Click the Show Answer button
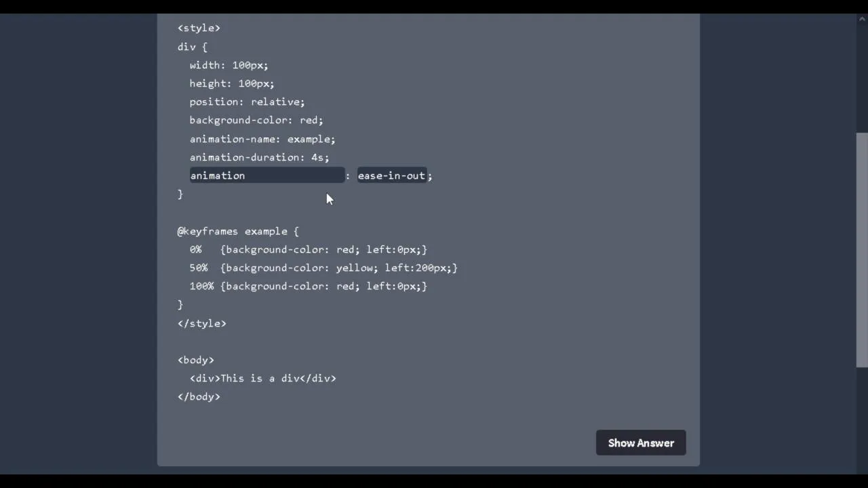This screenshot has width=868, height=488. click(x=641, y=443)
